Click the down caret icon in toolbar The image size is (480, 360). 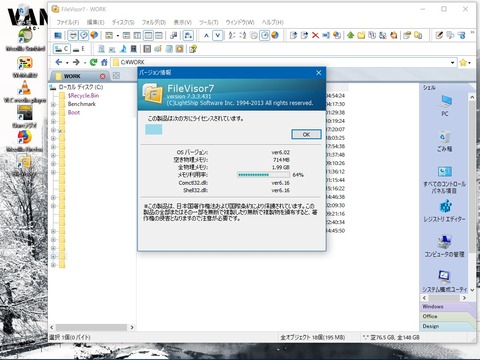218,35
